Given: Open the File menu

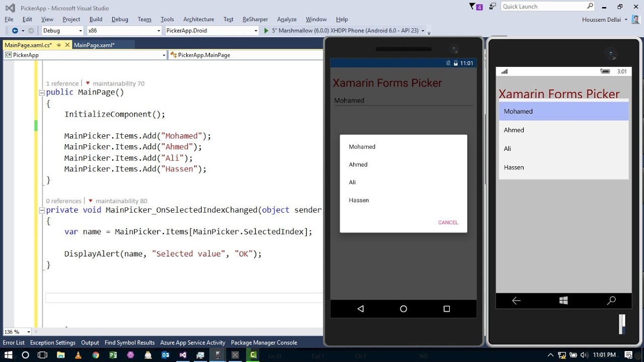Looking at the screenshot, I should tap(9, 19).
